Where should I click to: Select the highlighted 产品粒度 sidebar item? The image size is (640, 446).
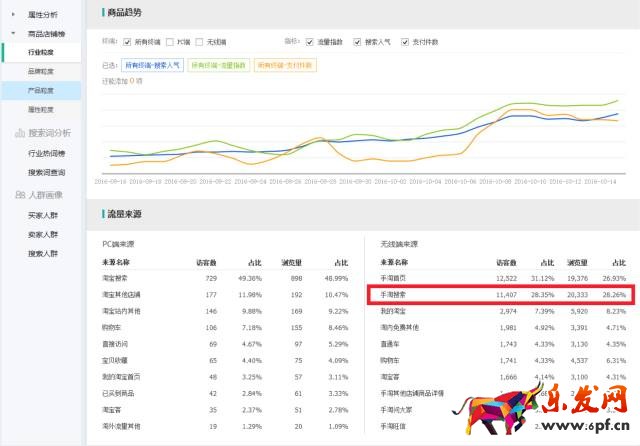(42, 90)
